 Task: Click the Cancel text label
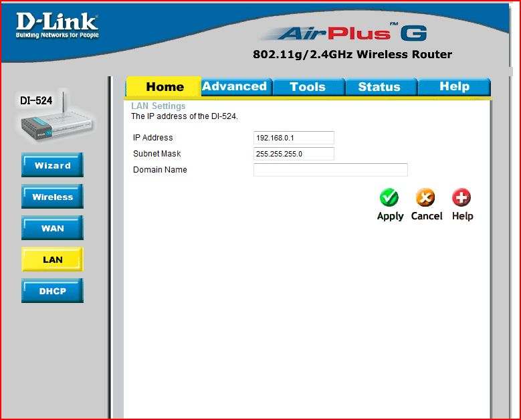(427, 216)
